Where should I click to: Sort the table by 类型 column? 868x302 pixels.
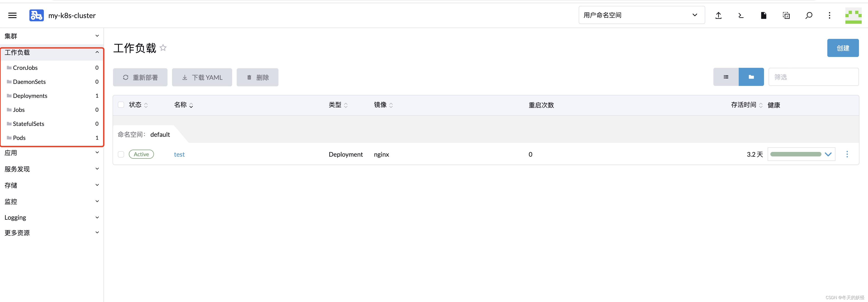tap(338, 105)
